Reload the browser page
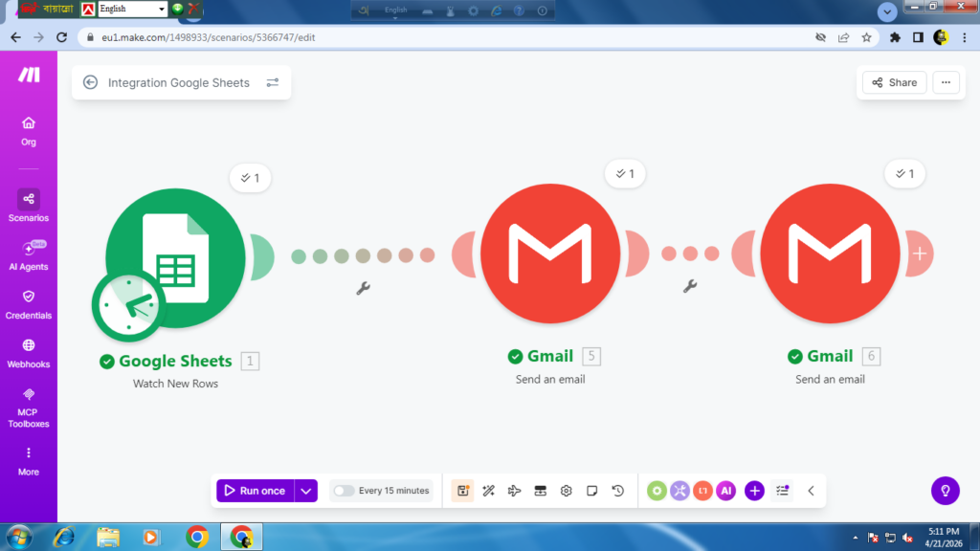Image resolution: width=980 pixels, height=551 pixels. tap(61, 37)
